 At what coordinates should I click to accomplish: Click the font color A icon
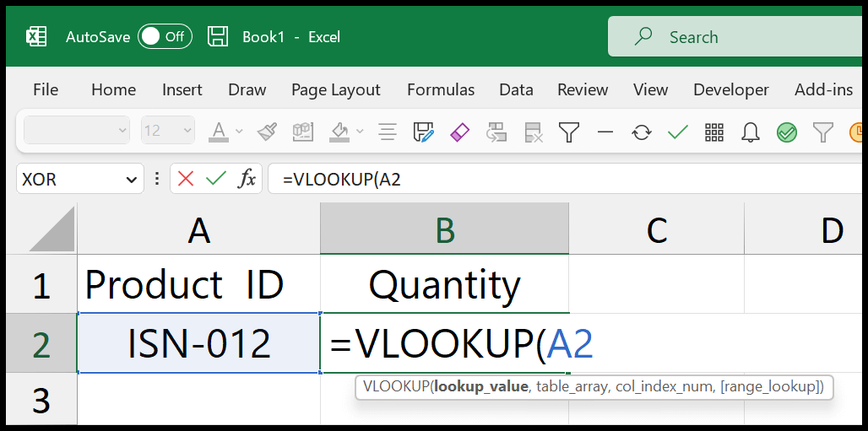219,131
